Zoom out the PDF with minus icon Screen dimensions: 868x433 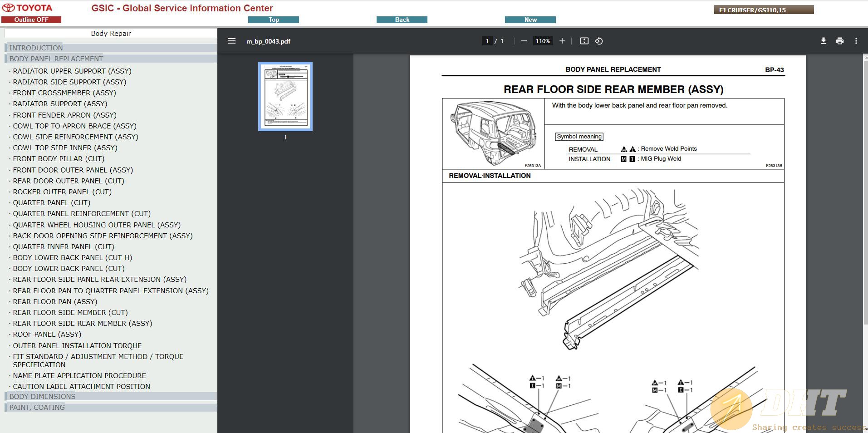(x=524, y=41)
